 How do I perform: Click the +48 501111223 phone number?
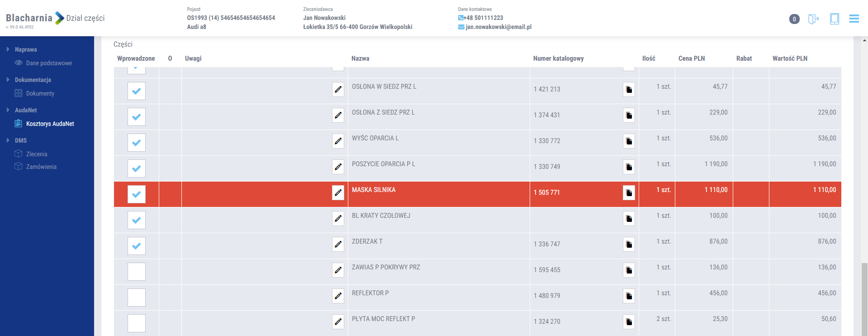pyautogui.click(x=483, y=18)
